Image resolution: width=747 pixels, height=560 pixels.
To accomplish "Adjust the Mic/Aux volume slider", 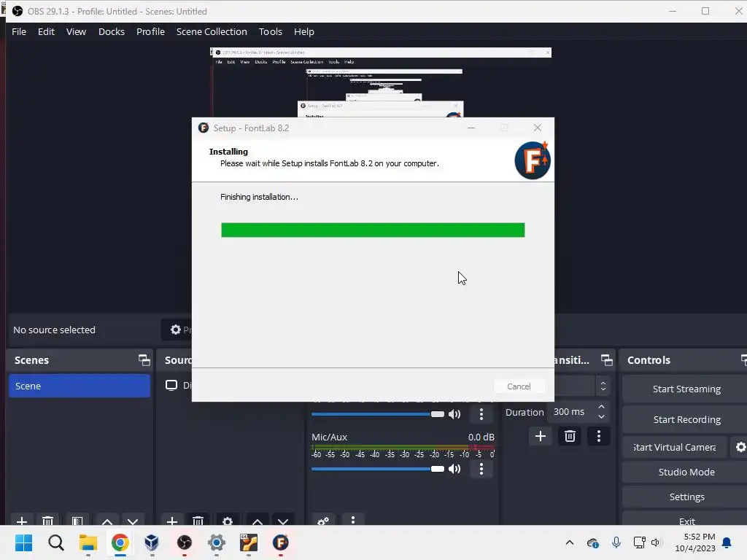I will click(377, 469).
